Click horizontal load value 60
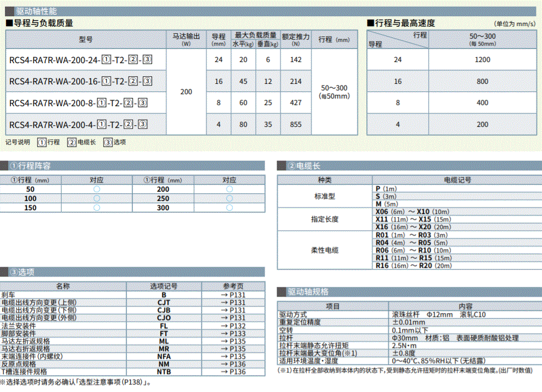Screen dimensions: 542x392 (x=243, y=103)
